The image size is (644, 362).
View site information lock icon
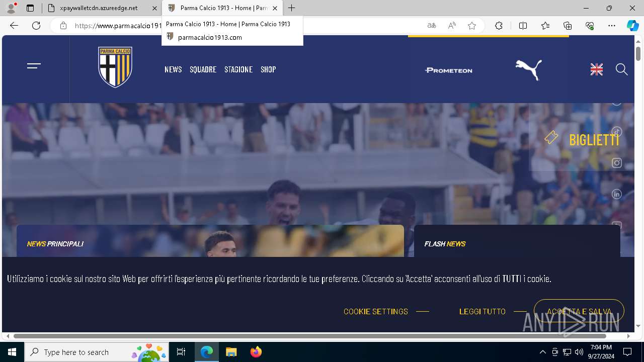[x=63, y=26]
